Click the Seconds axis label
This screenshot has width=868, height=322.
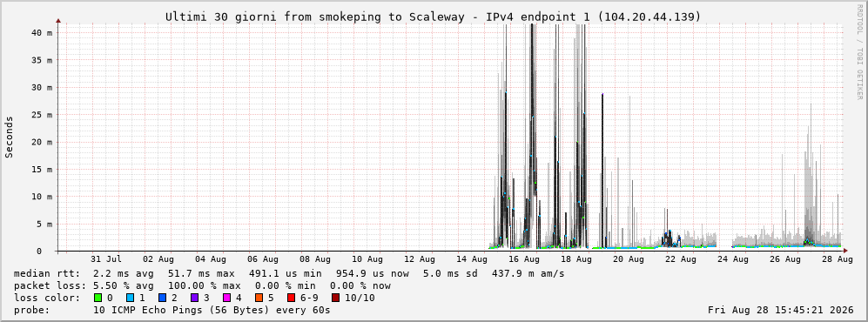(x=10, y=137)
